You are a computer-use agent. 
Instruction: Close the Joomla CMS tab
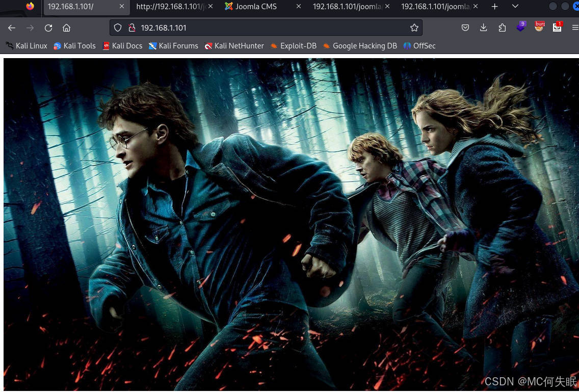pyautogui.click(x=298, y=6)
